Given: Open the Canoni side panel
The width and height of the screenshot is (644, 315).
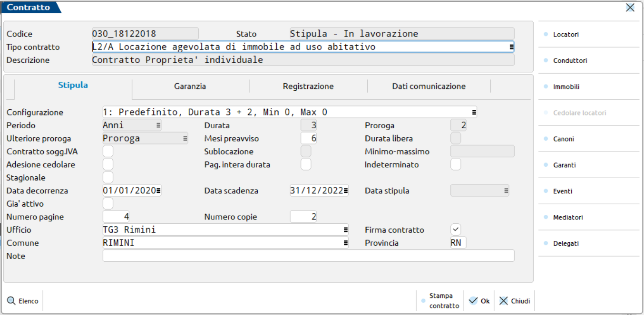Looking at the screenshot, I should (563, 139).
